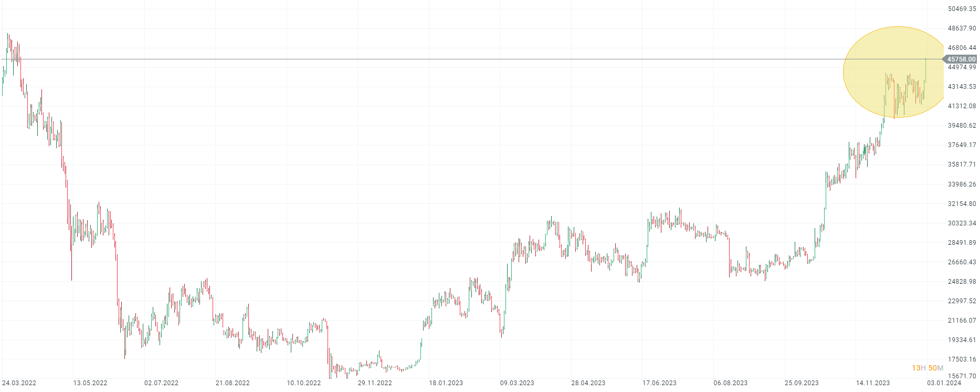
Task: Click the 13.05.2022 date label
Action: point(90,383)
